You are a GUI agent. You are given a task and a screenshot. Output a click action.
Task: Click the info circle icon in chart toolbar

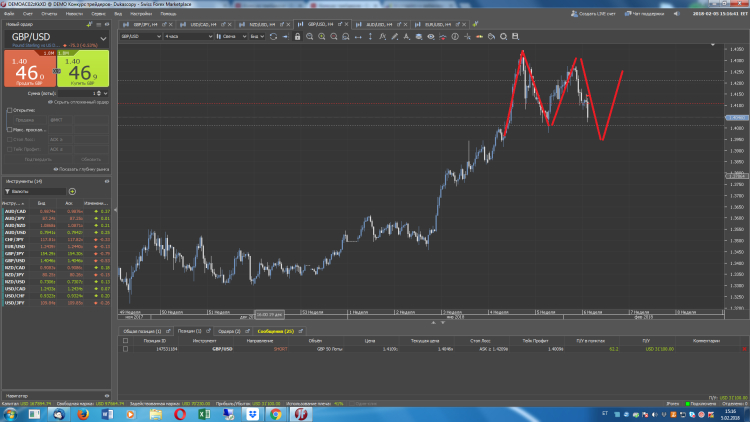[455, 36]
